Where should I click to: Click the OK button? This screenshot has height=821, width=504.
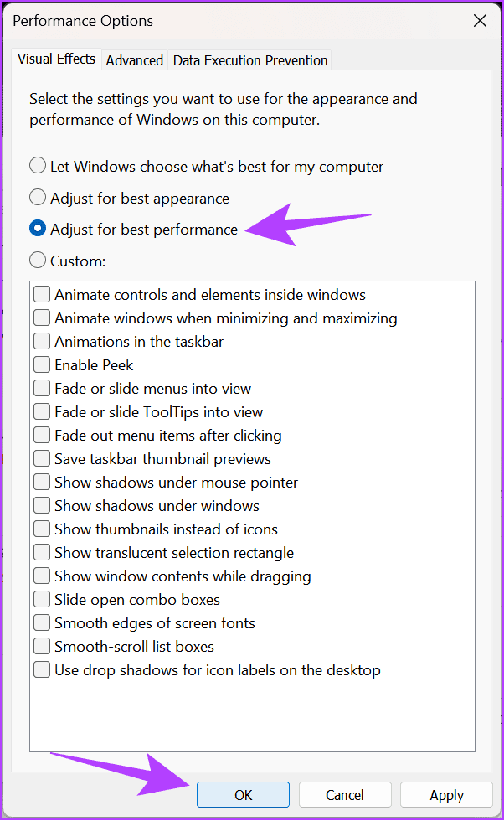pos(243,795)
